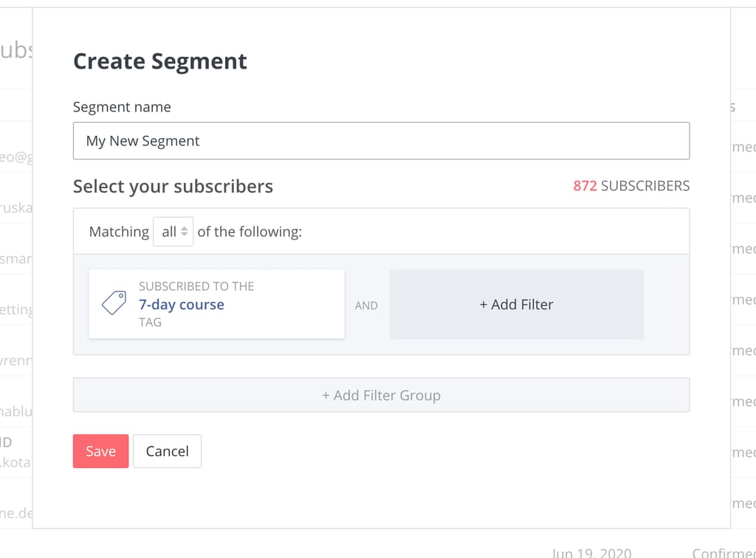The image size is (756, 558).
Task: Click the 'Jun 19, 2020' date in background
Action: point(591,553)
